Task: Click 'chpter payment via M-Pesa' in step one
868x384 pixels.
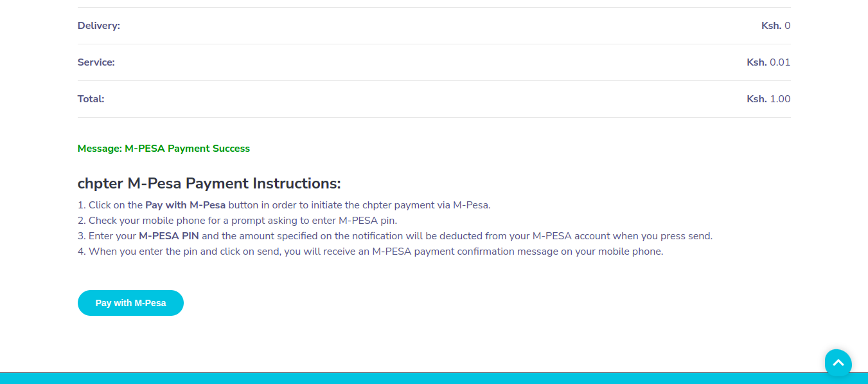Action: [426, 205]
